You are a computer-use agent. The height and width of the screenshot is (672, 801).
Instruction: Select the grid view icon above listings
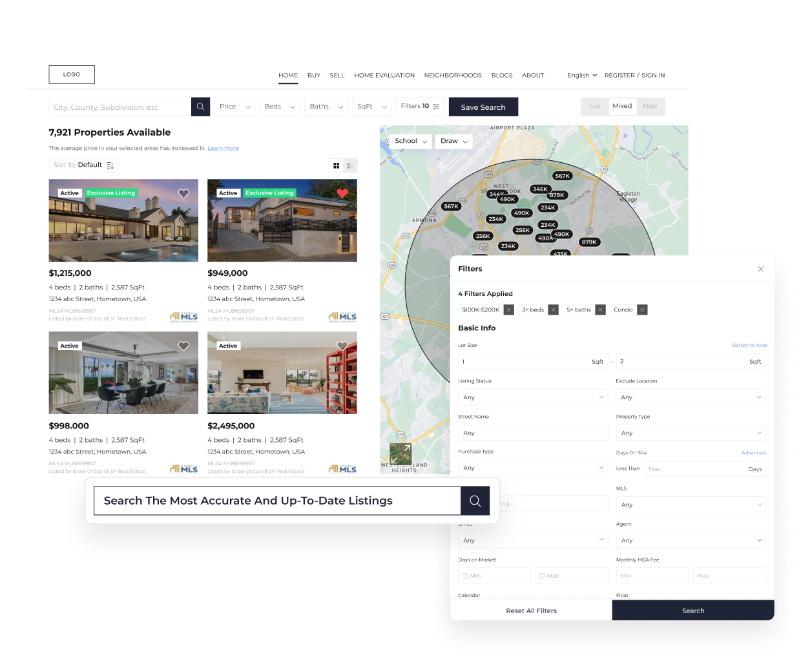[x=336, y=165]
